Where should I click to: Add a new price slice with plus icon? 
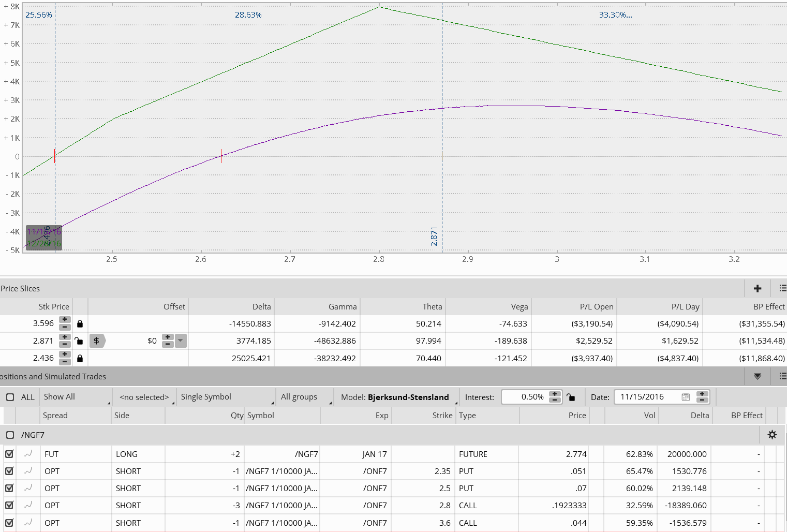coord(758,288)
